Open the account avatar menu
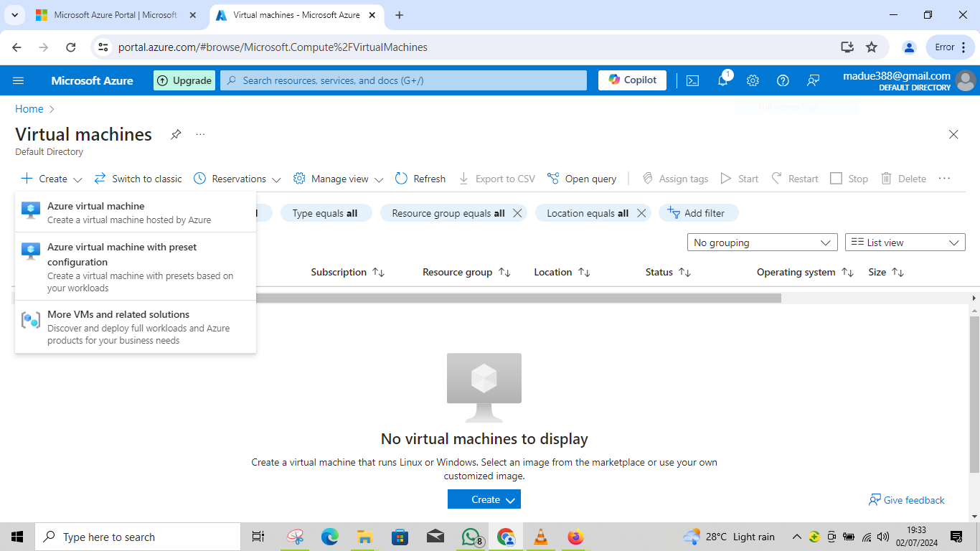The image size is (980, 551). (966, 80)
